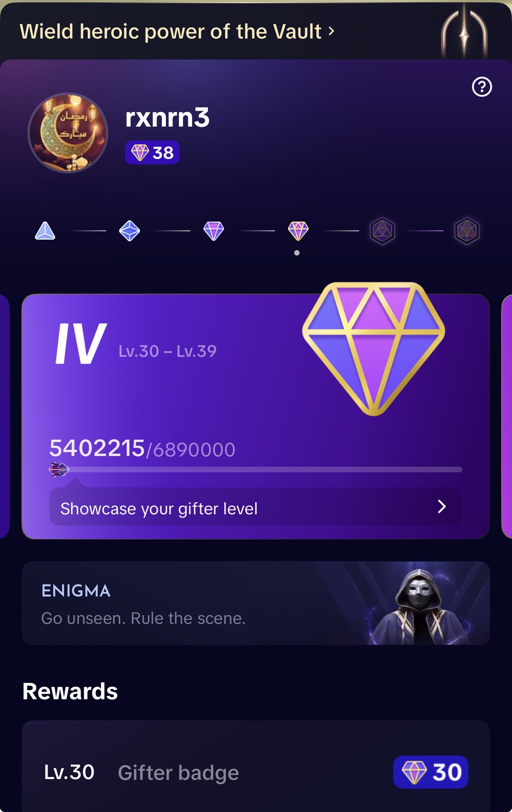Screen dimensions: 512x812
Task: Select the blue diamond tier II gem
Action: point(129,231)
